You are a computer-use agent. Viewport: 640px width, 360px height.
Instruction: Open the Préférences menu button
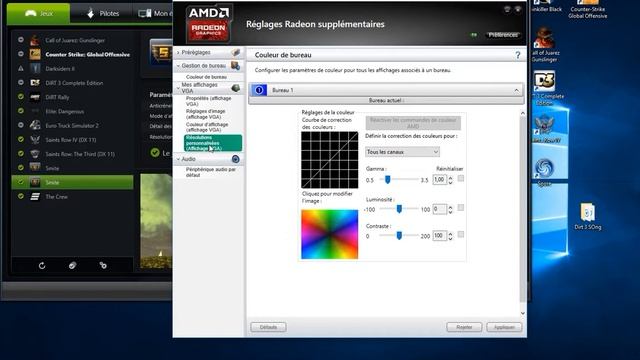click(503, 35)
